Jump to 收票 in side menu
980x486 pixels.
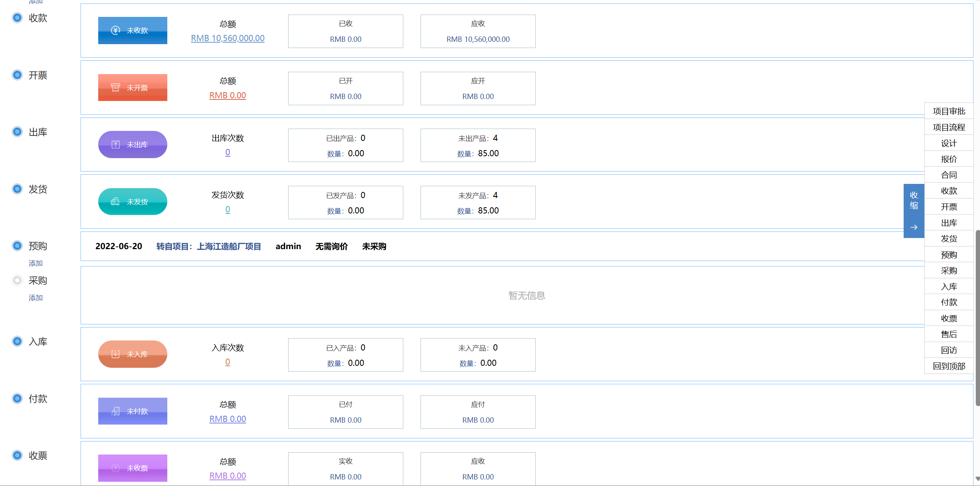949,318
